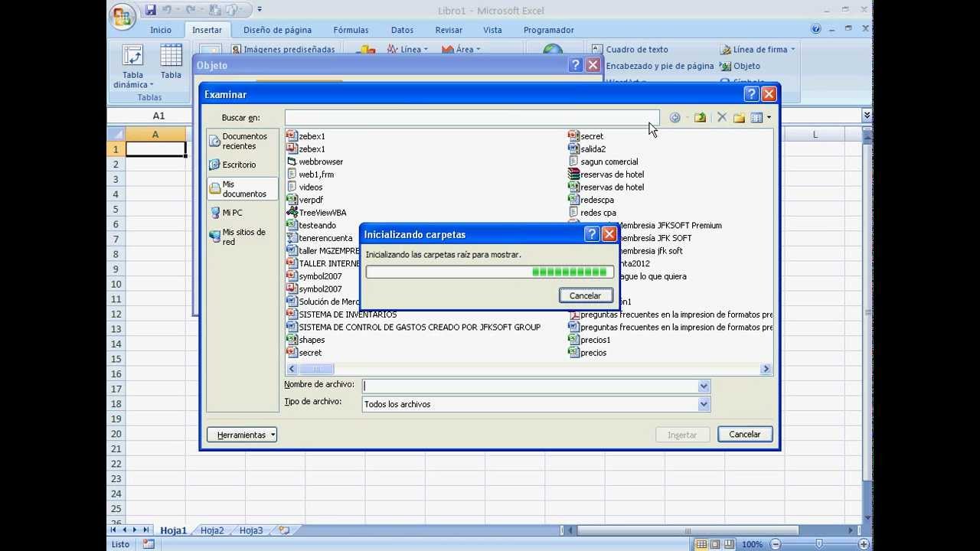Click the Delete X icon in Examinar toolbar

pos(721,118)
